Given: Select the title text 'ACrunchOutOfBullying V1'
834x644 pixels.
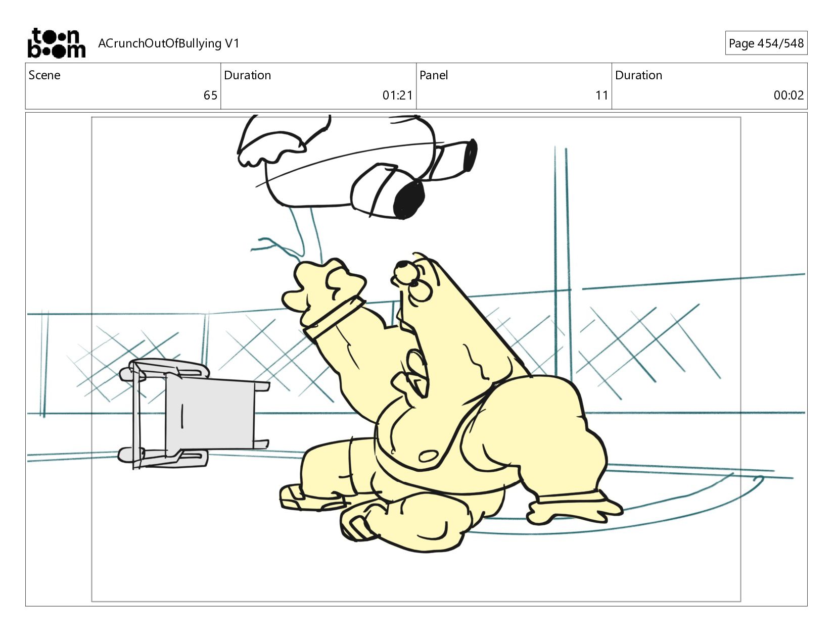Looking at the screenshot, I should [x=168, y=43].
